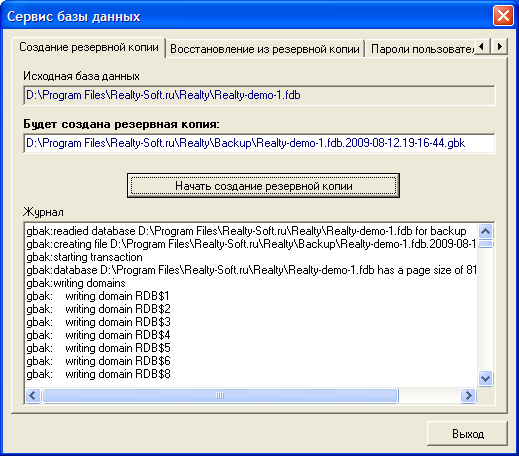Click the Сервис базы данных title bar
The image size is (519, 456).
(x=247, y=16)
